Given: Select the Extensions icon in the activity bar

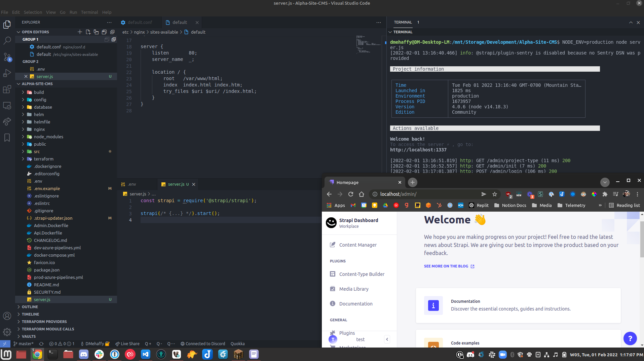Looking at the screenshot, I should click(x=7, y=89).
